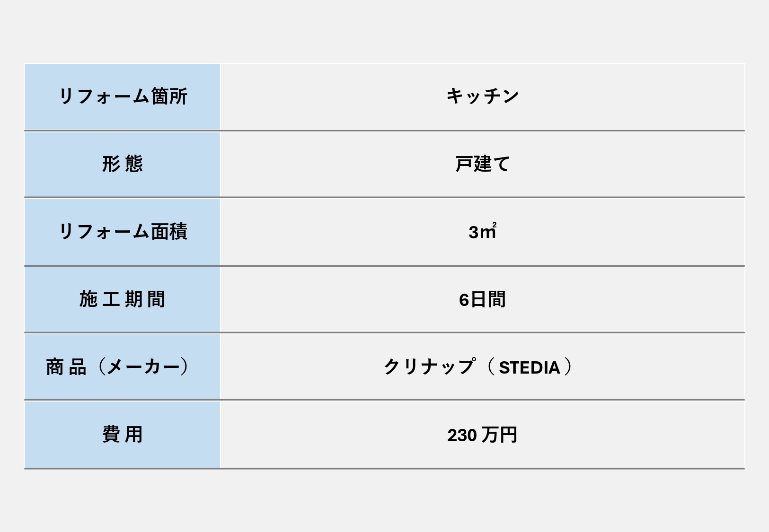Click the STEDIA product name
Viewport: 769px width, 532px height.
tap(529, 367)
